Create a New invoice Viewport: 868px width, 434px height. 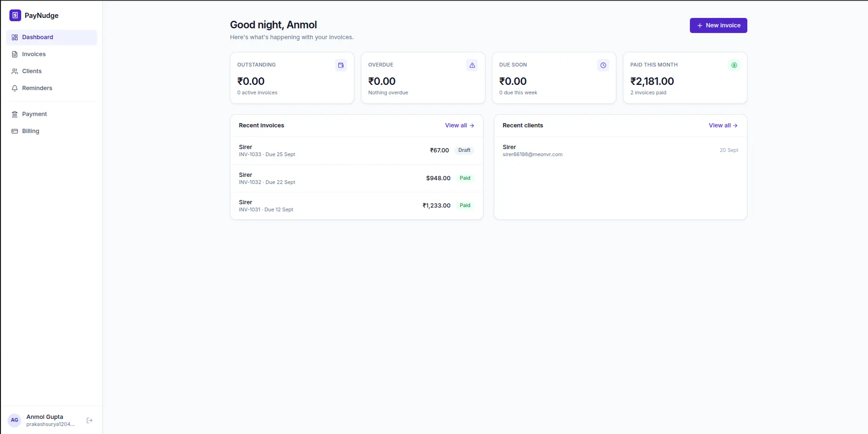click(x=718, y=25)
